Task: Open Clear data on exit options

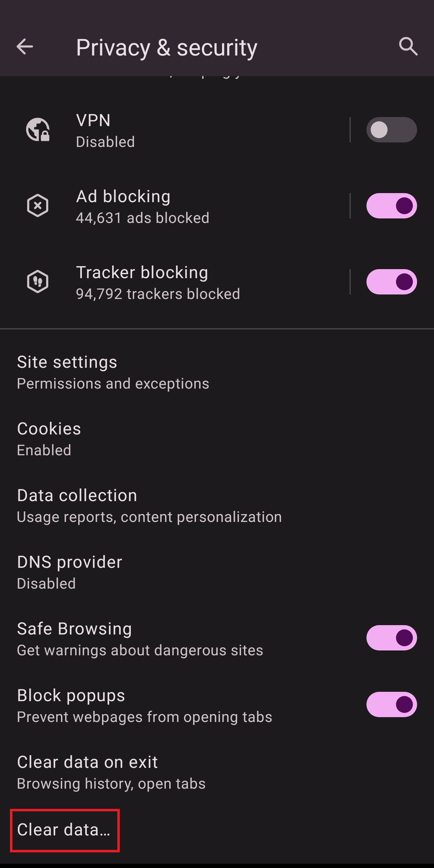Action: 111,772
